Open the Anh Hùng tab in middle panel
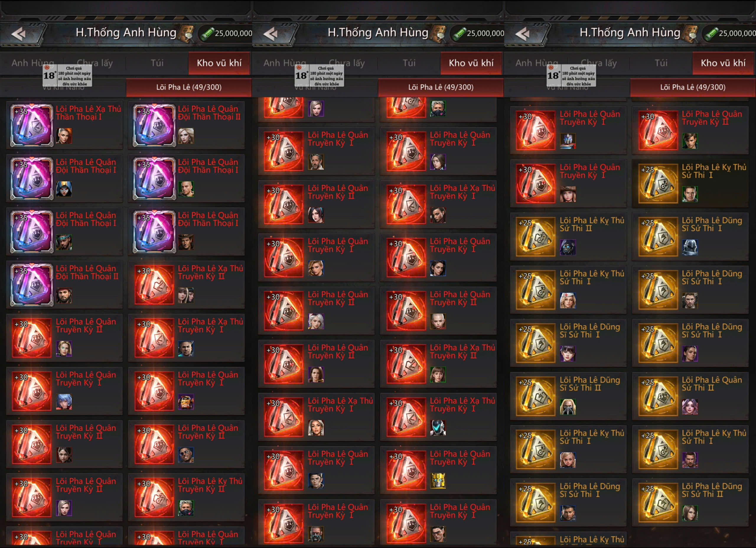The width and height of the screenshot is (756, 548). (284, 63)
